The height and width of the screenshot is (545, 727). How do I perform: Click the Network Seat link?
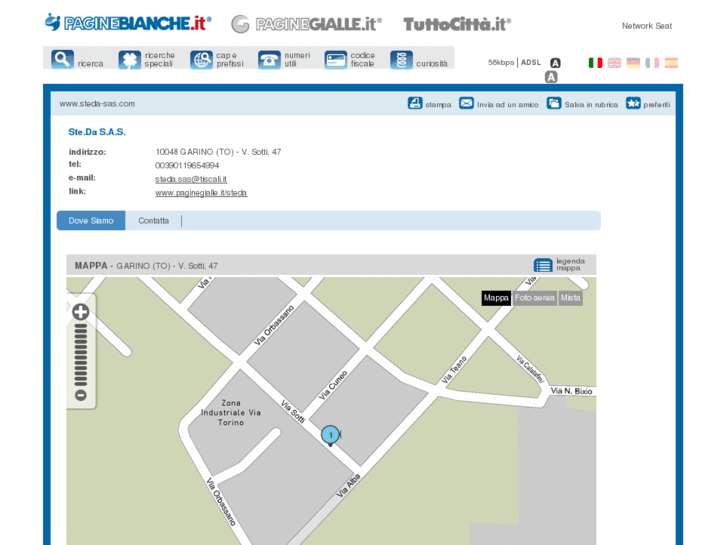tap(647, 26)
